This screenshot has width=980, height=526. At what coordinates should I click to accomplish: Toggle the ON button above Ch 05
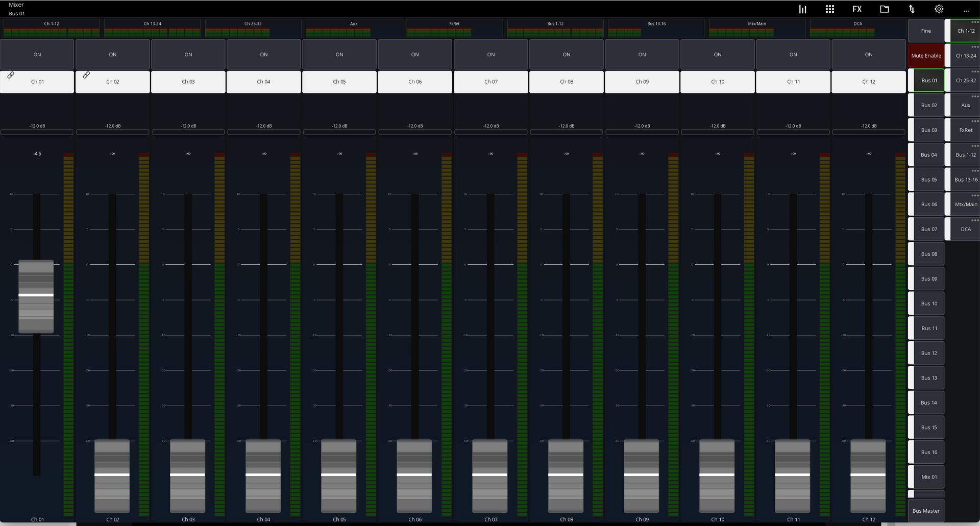[x=339, y=55]
